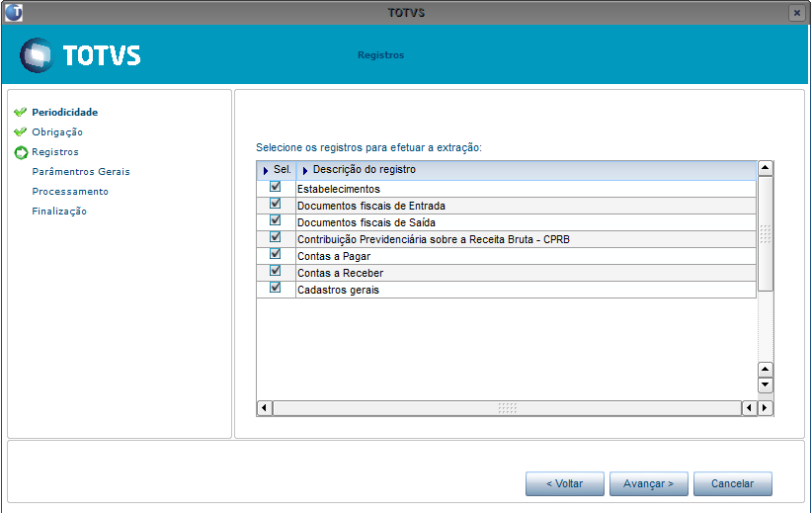Click the Sel. column header arrow
Screen dimensions: 812x513
266,170
